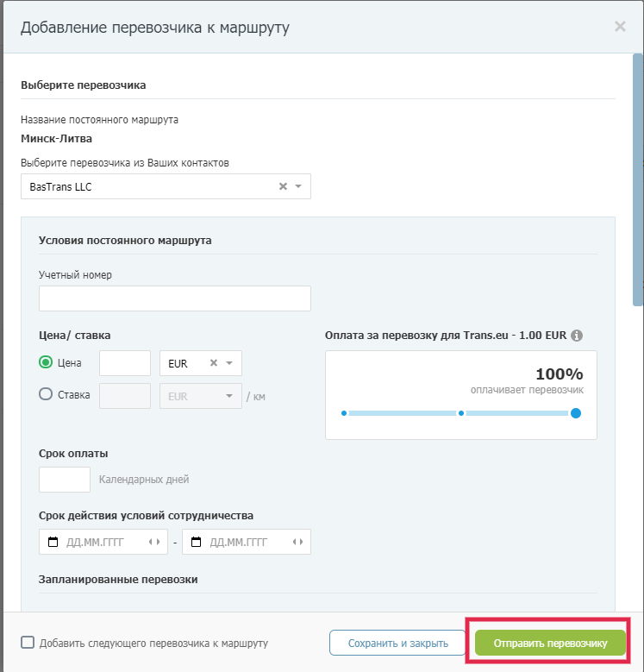Expand the price currency dropdown arrow

[x=229, y=363]
